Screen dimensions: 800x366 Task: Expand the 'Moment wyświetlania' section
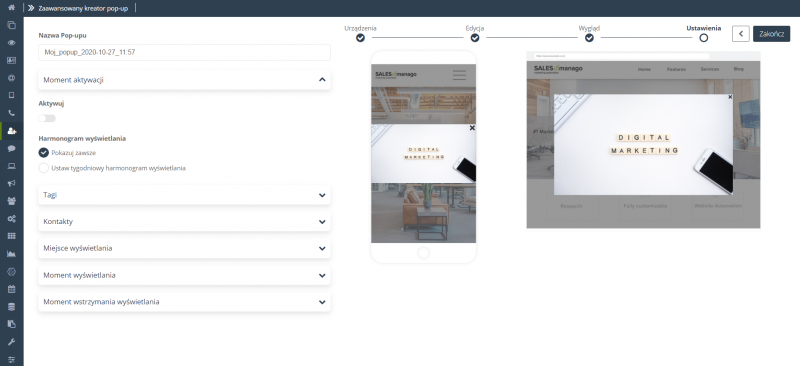point(184,275)
